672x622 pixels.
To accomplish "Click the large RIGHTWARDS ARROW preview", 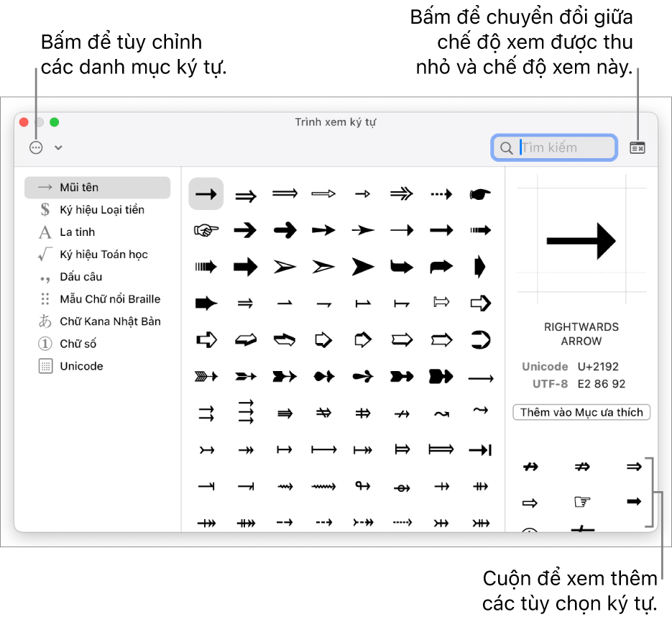I will pyautogui.click(x=581, y=241).
